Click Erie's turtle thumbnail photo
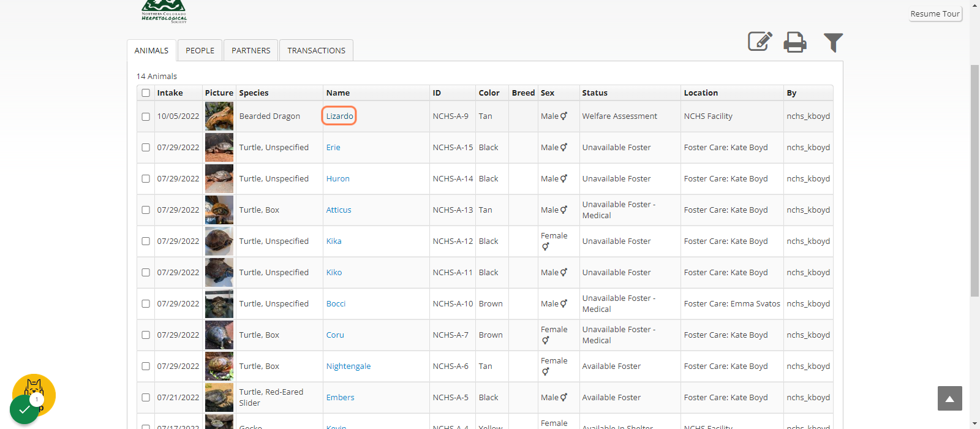 [x=219, y=148]
